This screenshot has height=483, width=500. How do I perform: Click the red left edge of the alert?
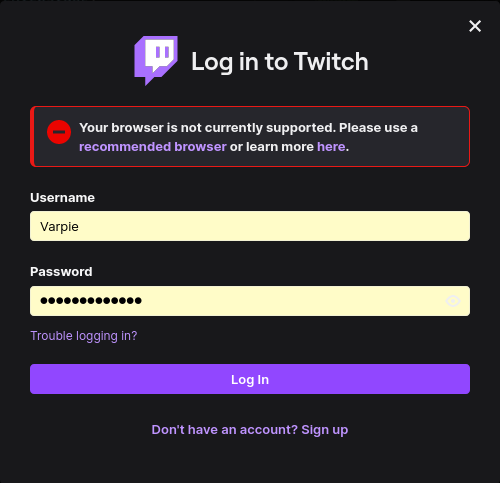[32, 137]
